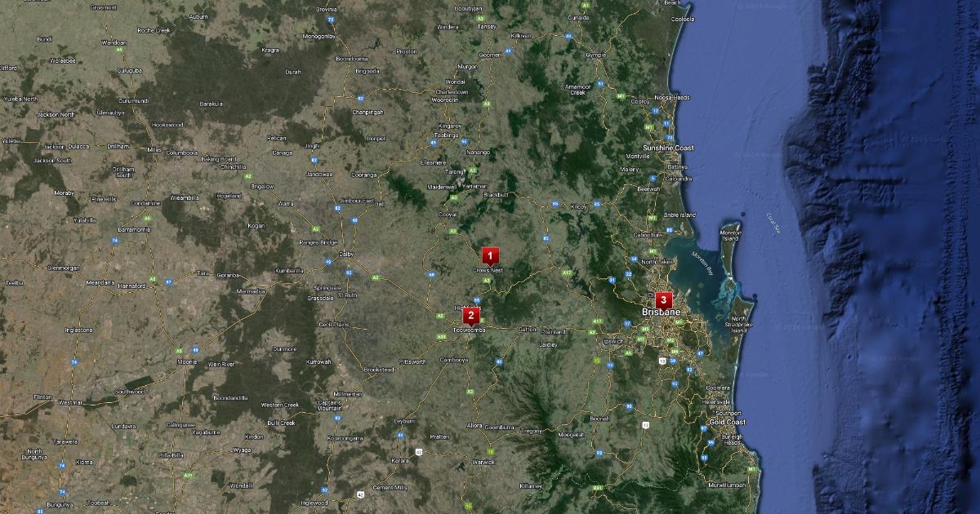
Task: Click the Bribie Island label
Action: click(679, 215)
